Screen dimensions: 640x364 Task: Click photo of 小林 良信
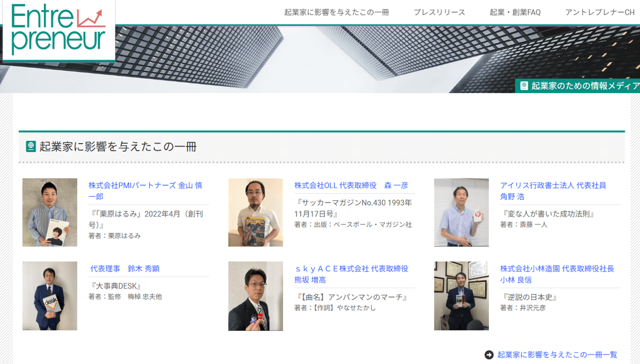click(461, 296)
